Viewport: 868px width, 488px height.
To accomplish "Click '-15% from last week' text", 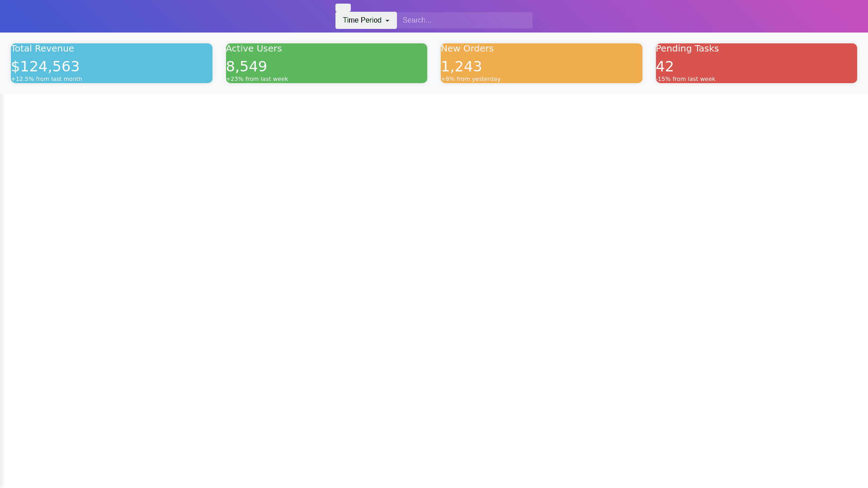I will coord(685,79).
